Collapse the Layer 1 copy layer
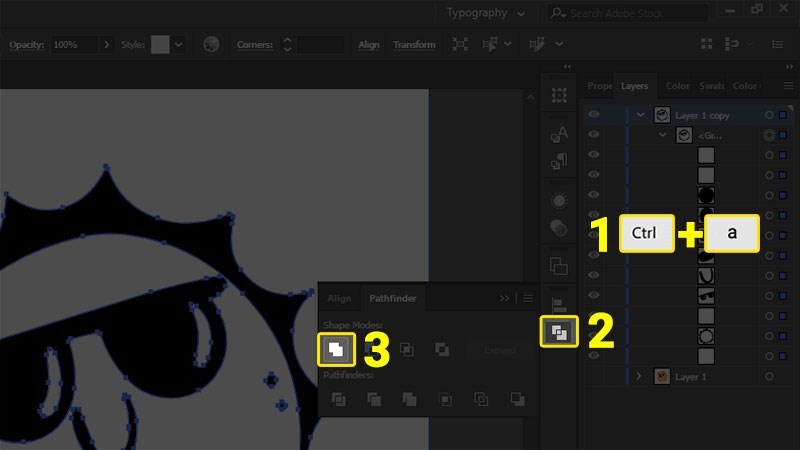This screenshot has height=450, width=800. click(641, 115)
